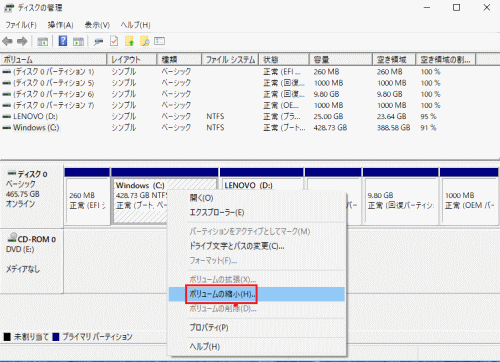Sort by 空き領域の割... column header
This screenshot has height=362, width=500.
[446, 60]
